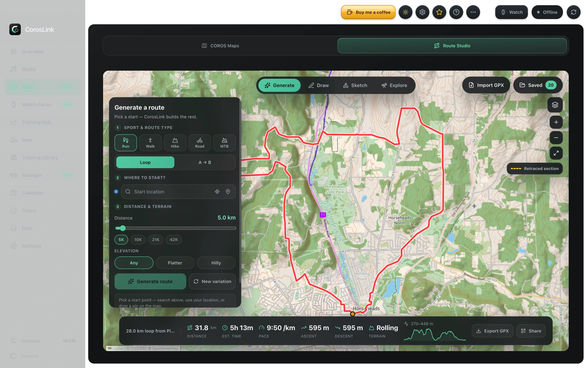Open Overview in sidebar

point(42,52)
